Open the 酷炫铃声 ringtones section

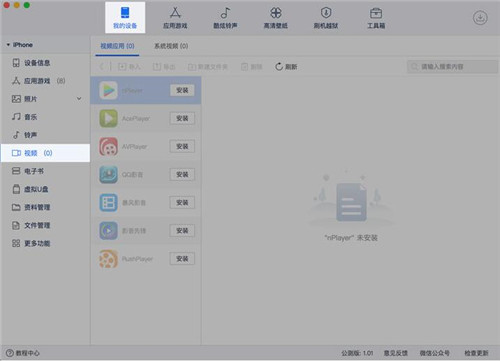[225, 18]
